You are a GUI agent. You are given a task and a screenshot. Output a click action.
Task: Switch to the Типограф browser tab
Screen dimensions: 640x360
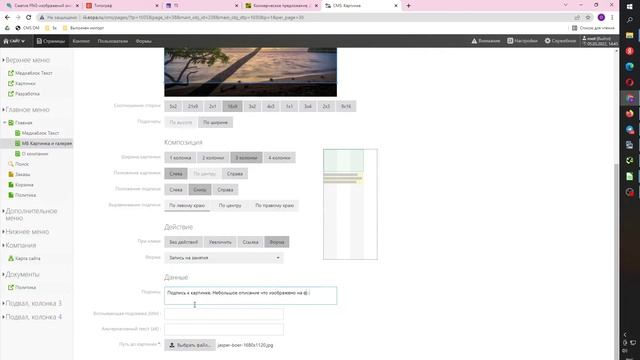coord(122,6)
